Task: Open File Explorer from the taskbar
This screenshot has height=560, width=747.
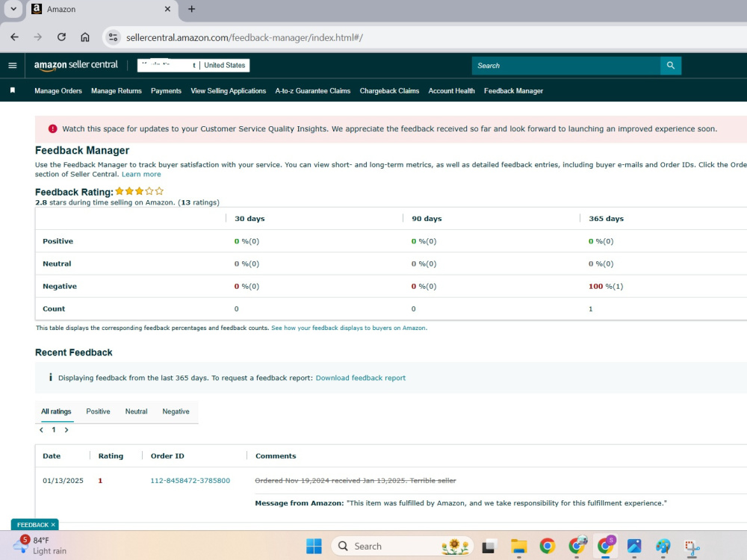Action: (519, 547)
